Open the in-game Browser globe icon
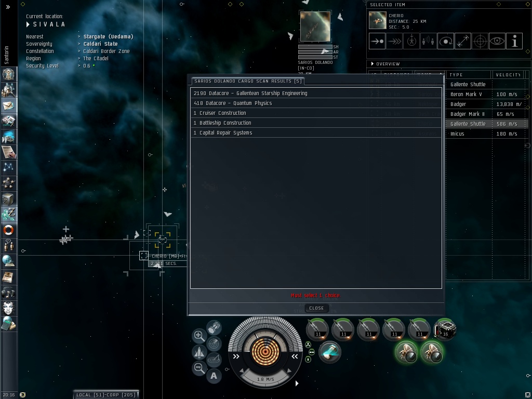Image resolution: width=532 pixels, height=399 pixels. click(x=8, y=261)
